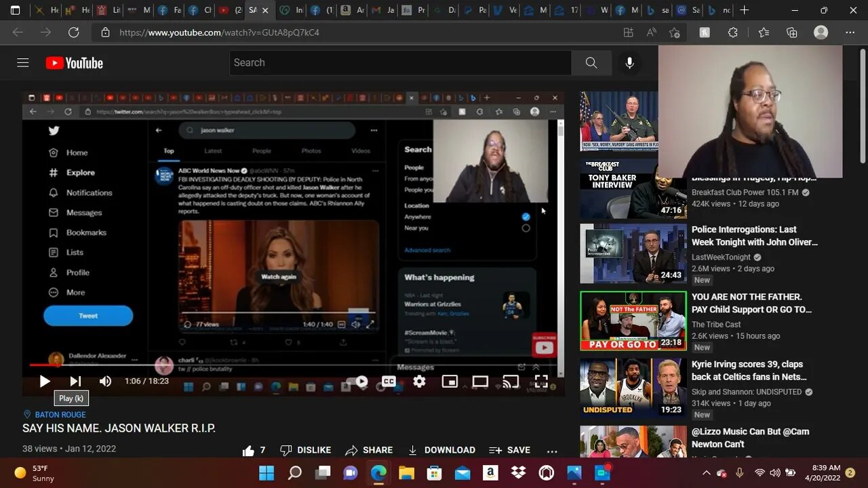Image resolution: width=868 pixels, height=488 pixels.
Task: Open more actions ellipsis below the video
Action: pos(552,451)
